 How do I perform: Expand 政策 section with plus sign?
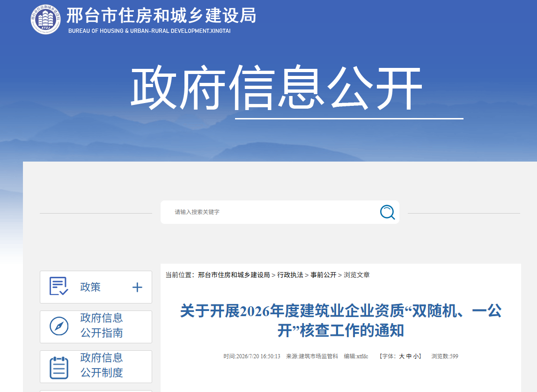click(137, 287)
